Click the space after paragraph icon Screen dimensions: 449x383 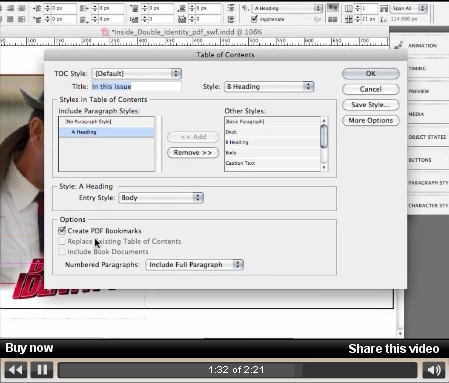click(182, 8)
